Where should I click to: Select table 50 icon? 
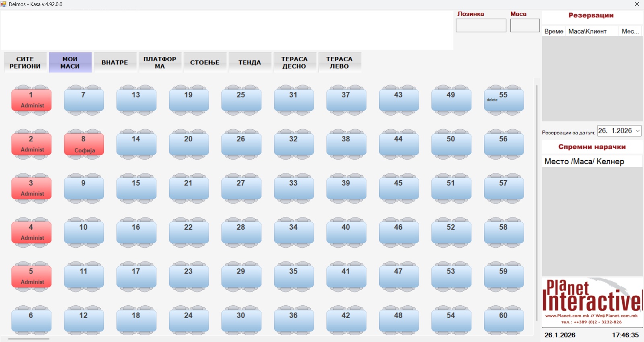pyautogui.click(x=451, y=144)
